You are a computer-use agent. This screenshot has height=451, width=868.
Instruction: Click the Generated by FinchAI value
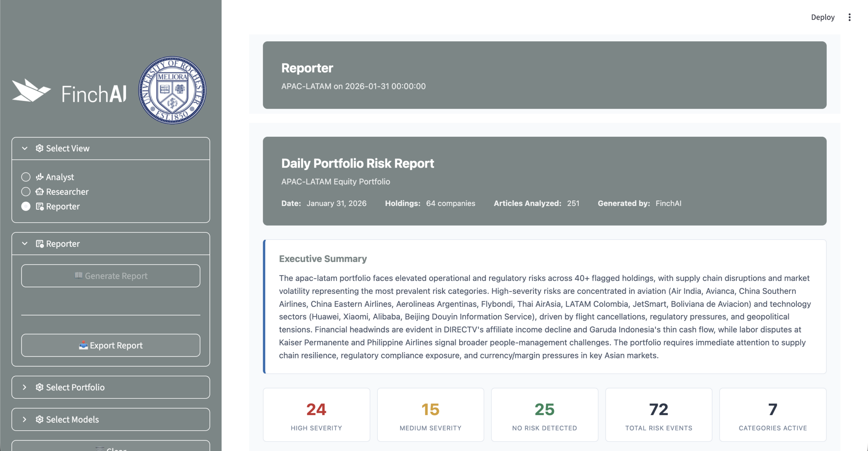pyautogui.click(x=668, y=203)
